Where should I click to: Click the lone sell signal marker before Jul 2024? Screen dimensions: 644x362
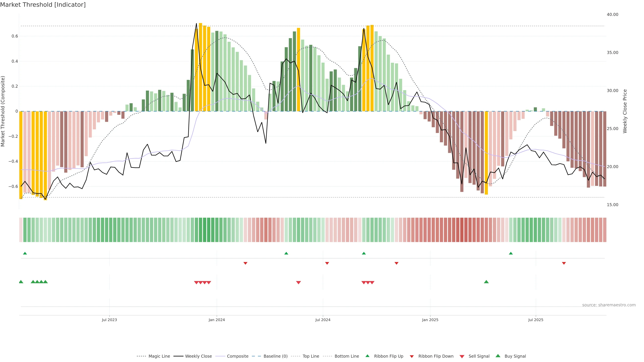click(x=298, y=283)
